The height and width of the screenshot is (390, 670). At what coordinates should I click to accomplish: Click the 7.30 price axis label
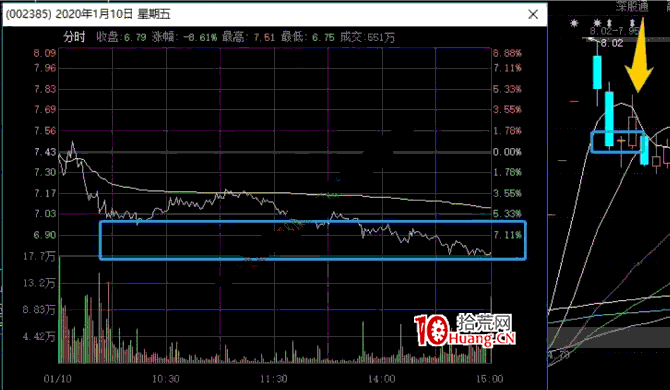coord(45,172)
